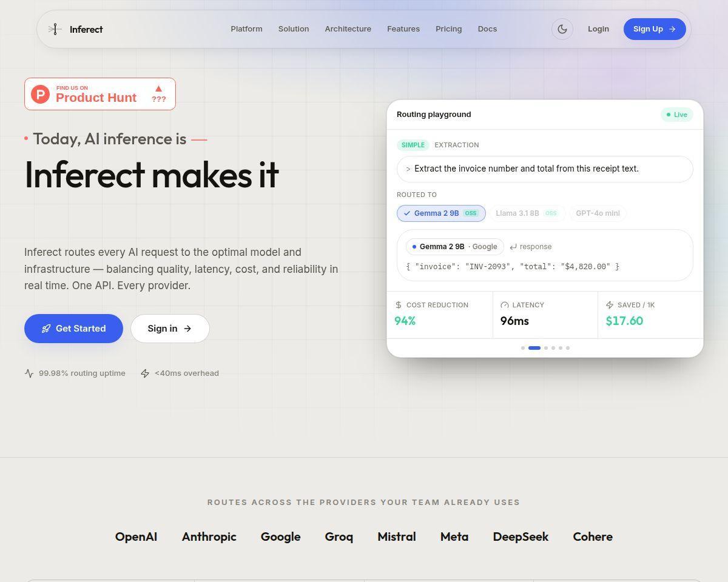Click the checkmark icon on Gemma chip
This screenshot has height=582, width=728.
(407, 213)
